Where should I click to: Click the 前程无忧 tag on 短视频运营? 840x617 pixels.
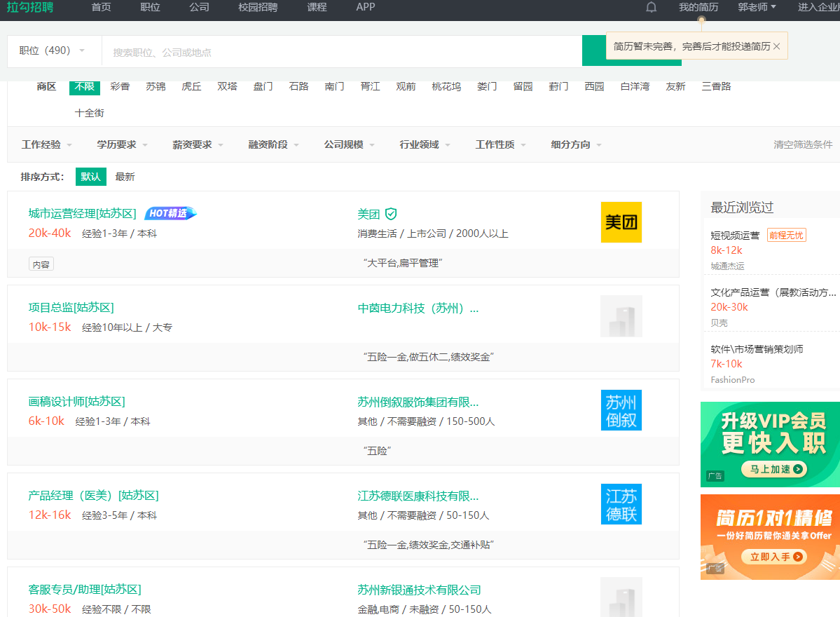pos(786,235)
